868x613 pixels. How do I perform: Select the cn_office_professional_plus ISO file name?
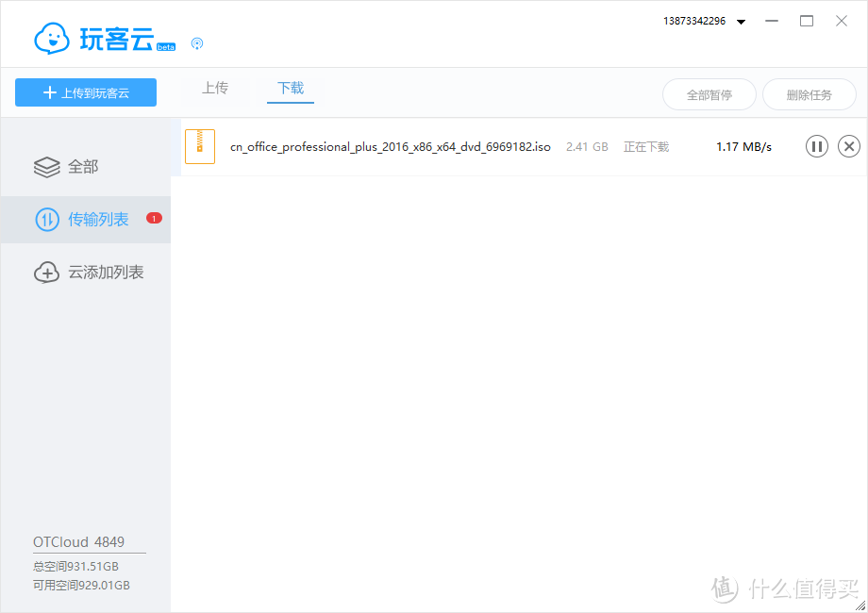[391, 146]
